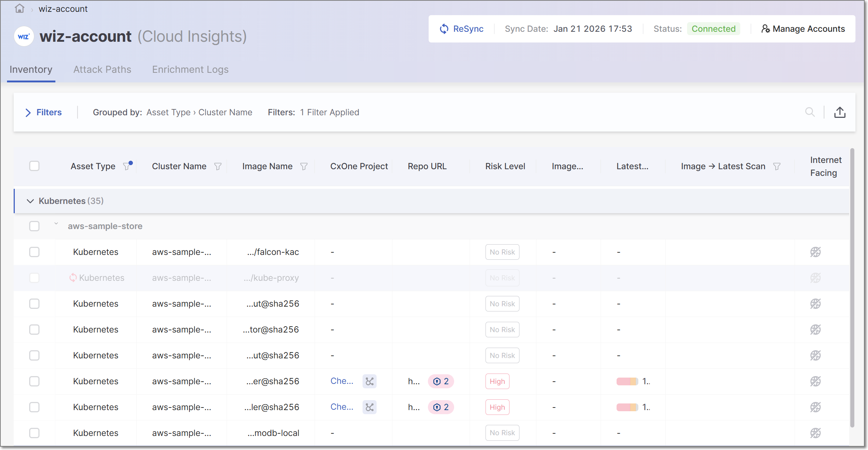Click the search magnifier icon

pos(810,112)
